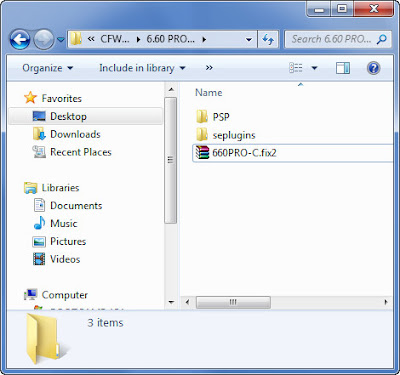The width and height of the screenshot is (400, 375).
Task: Open the address bar history dropdown
Action: click(x=249, y=40)
